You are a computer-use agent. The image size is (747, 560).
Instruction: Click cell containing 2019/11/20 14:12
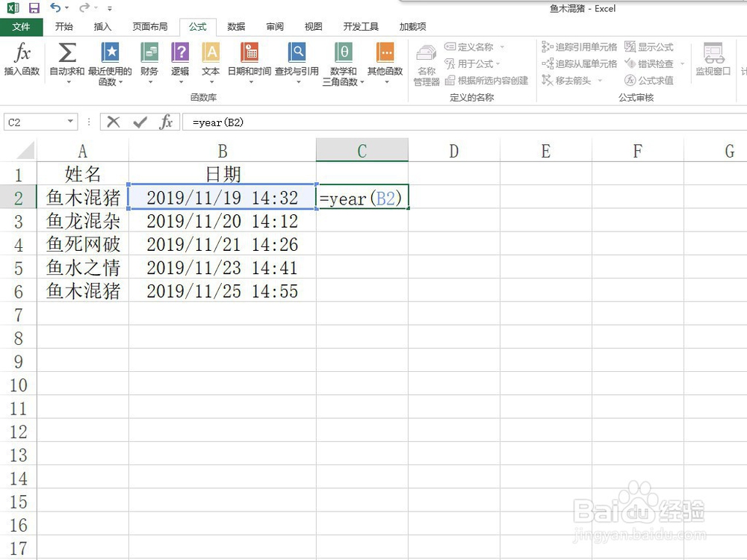point(223,221)
